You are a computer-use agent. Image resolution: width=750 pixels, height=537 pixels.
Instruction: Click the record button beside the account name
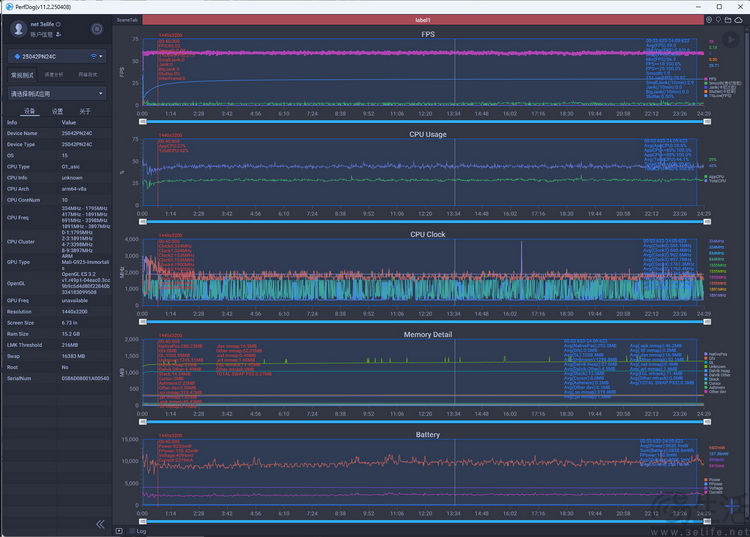click(96, 30)
